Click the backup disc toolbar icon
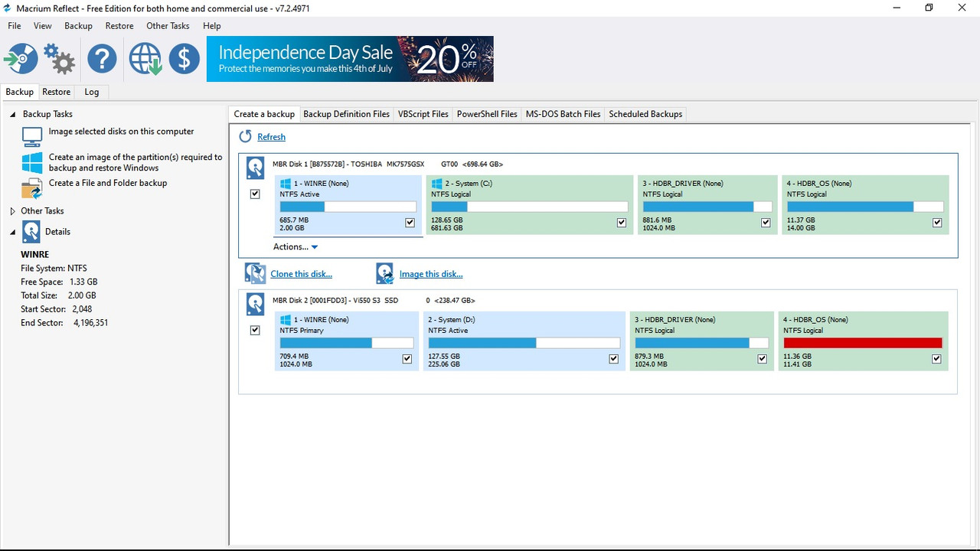 pyautogui.click(x=21, y=59)
